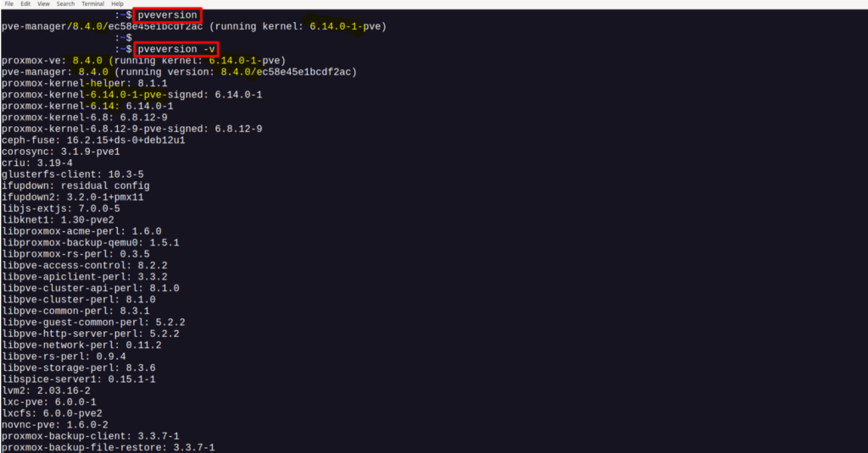This screenshot has width=868, height=453.
Task: Open the File menu
Action: click(8, 4)
